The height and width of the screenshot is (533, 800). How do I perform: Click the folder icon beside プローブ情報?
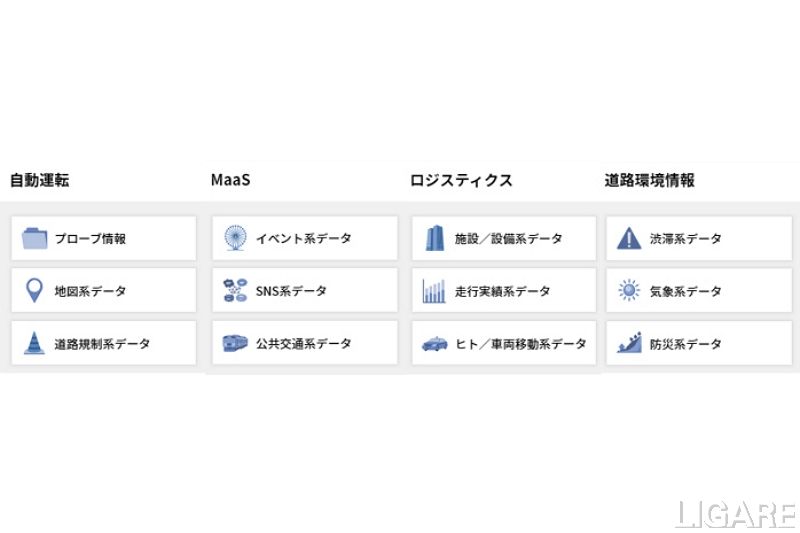click(x=35, y=238)
